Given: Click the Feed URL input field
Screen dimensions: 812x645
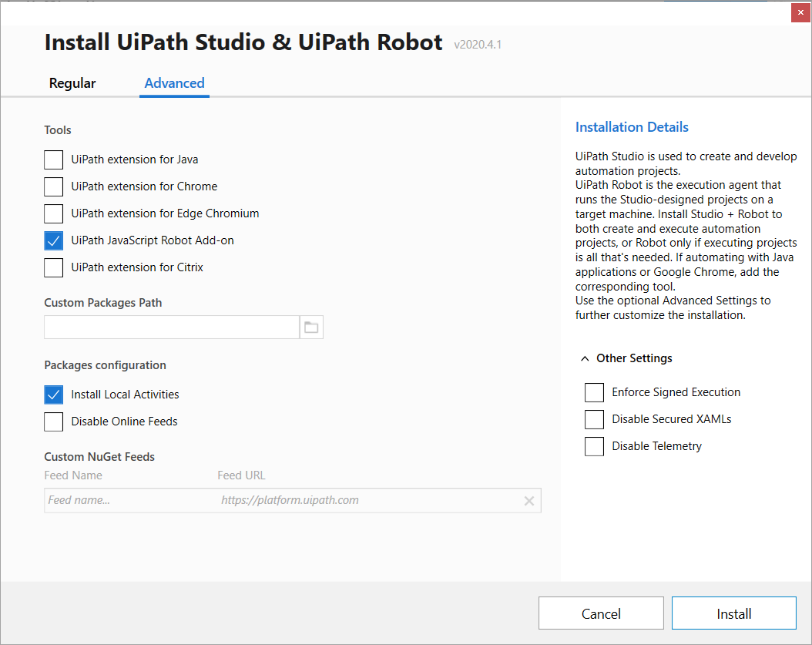Looking at the screenshot, I should [369, 500].
